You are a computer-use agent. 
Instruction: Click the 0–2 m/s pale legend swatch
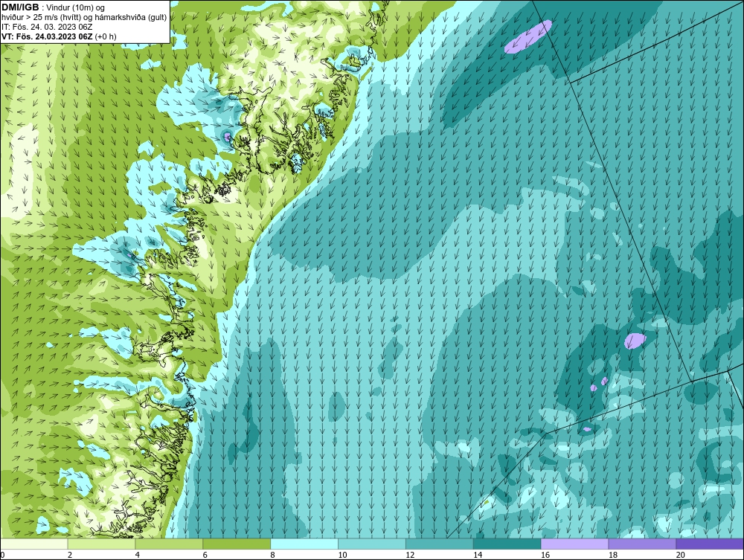tap(34, 544)
